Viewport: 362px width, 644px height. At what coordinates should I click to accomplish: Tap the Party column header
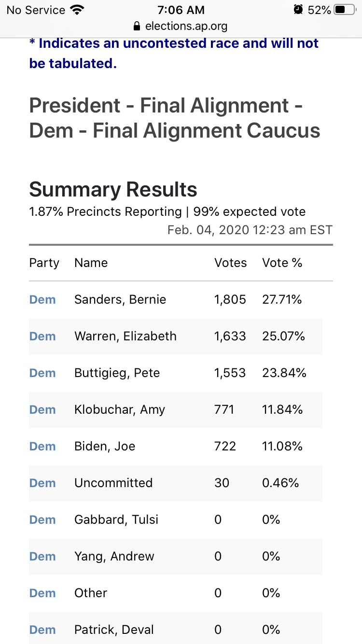tap(44, 263)
